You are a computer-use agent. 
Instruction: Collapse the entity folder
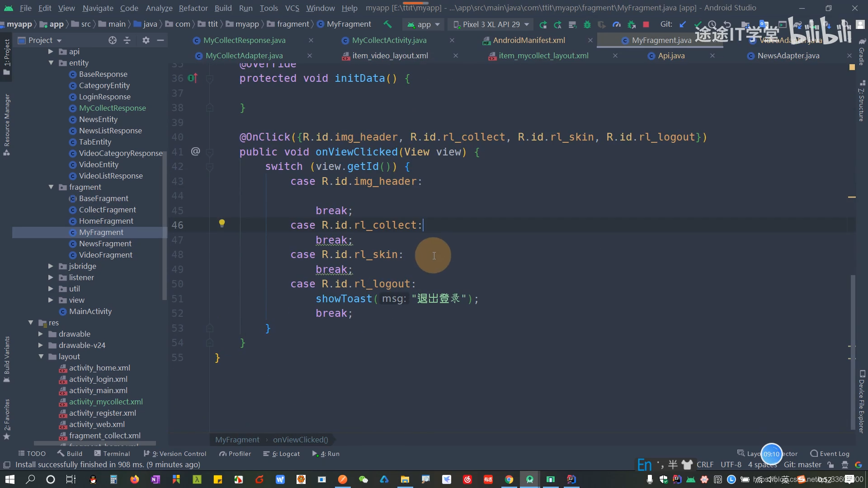51,63
